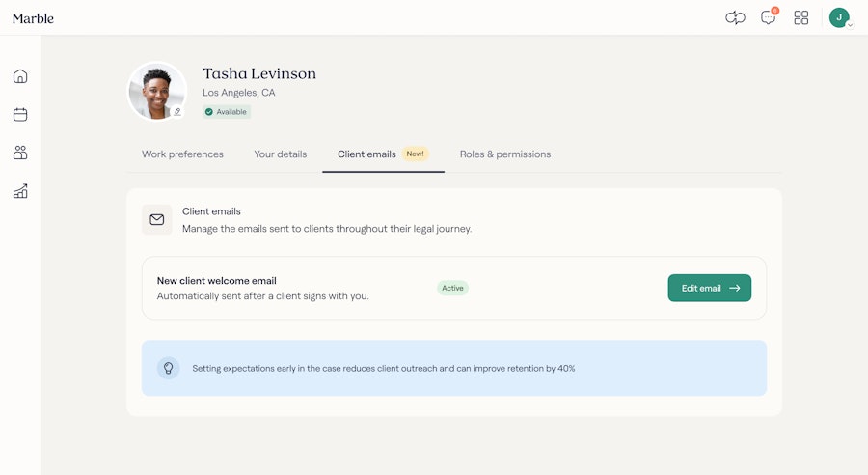868x475 pixels.
Task: Click the sync arrows icon in header
Action: click(x=736, y=17)
